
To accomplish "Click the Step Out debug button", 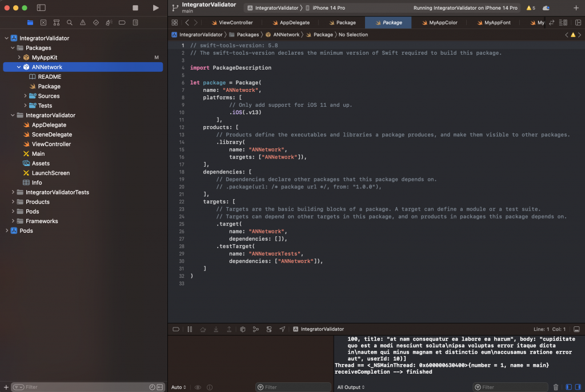I will coord(229,329).
